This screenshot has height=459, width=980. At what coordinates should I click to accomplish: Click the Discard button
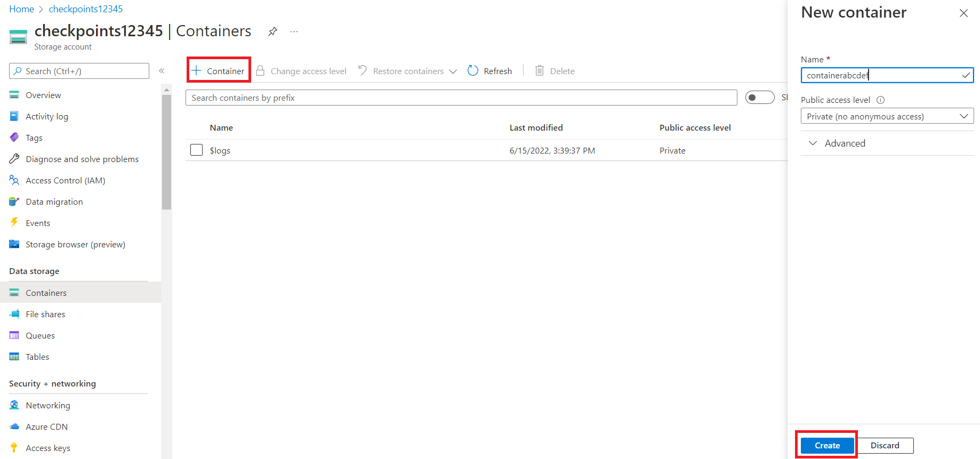[x=885, y=445]
